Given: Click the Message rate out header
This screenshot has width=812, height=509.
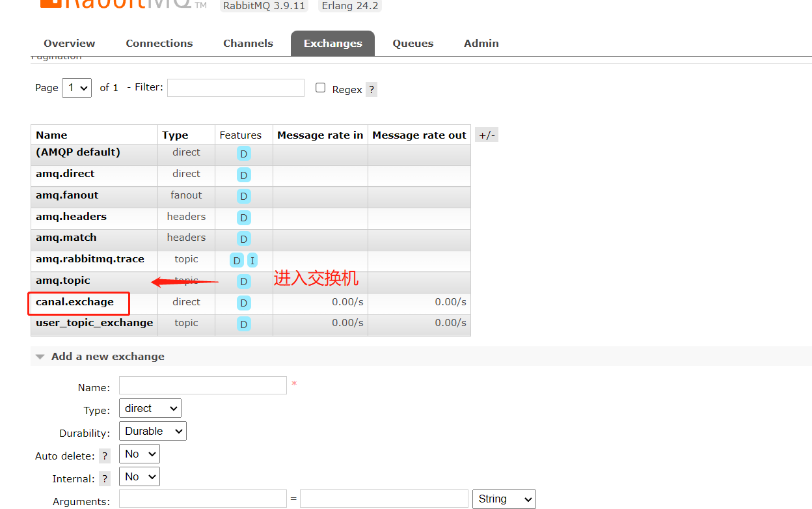Looking at the screenshot, I should (419, 135).
